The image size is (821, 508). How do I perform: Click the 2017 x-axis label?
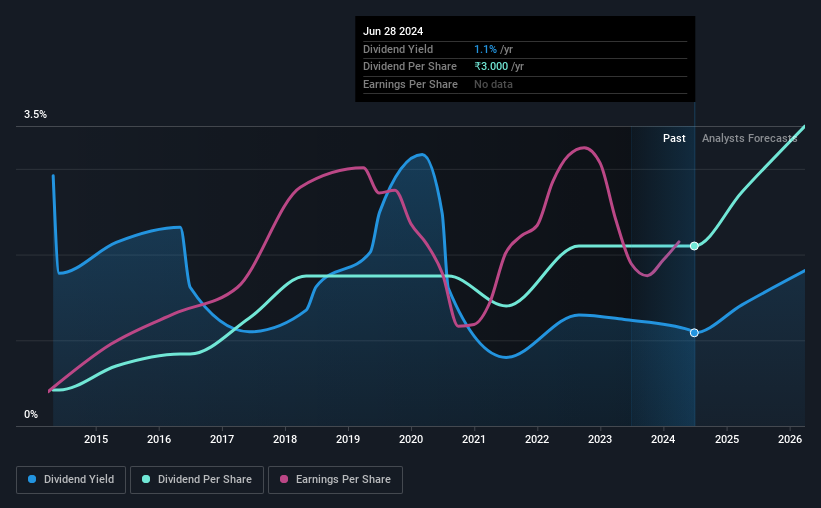222,439
